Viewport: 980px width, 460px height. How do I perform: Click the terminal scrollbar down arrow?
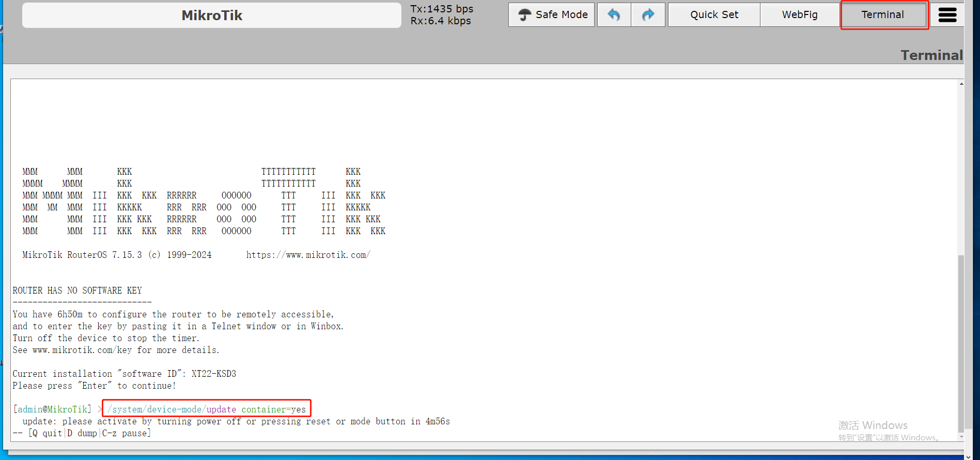pyautogui.click(x=961, y=437)
